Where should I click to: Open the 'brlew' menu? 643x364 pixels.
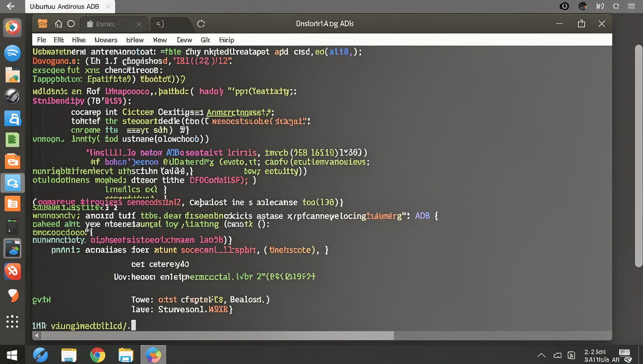135,40
